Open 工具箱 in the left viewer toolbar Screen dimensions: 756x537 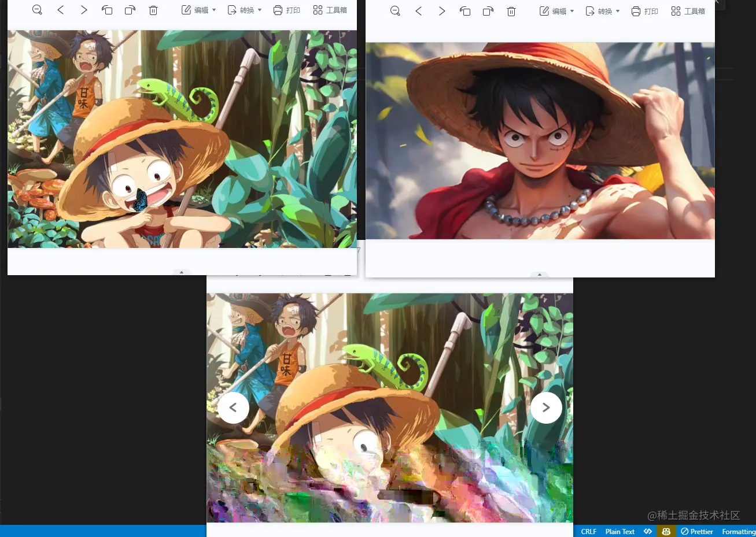(x=330, y=10)
